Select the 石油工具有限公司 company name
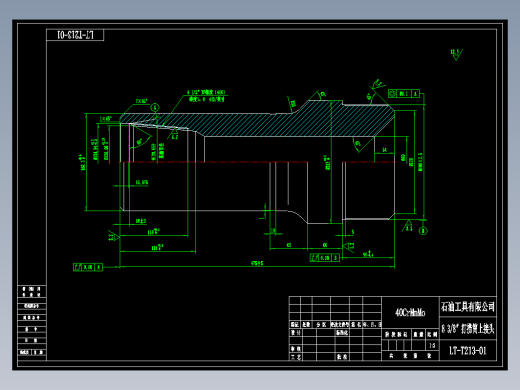This screenshot has height=390, width=520. point(468,307)
